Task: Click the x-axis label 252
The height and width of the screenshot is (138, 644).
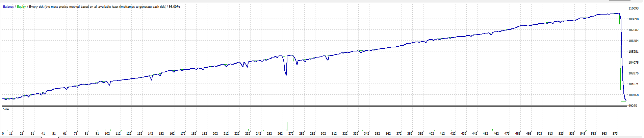Action: tap(269, 134)
